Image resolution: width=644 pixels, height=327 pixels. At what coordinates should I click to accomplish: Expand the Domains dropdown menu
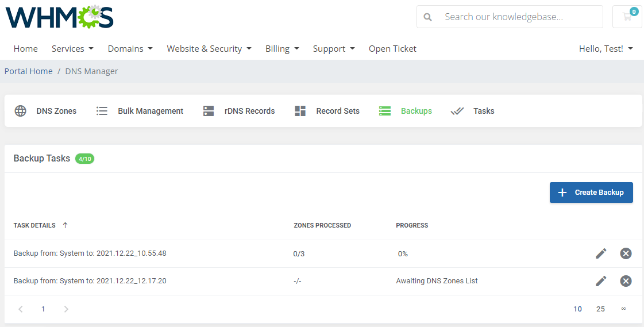coord(130,48)
